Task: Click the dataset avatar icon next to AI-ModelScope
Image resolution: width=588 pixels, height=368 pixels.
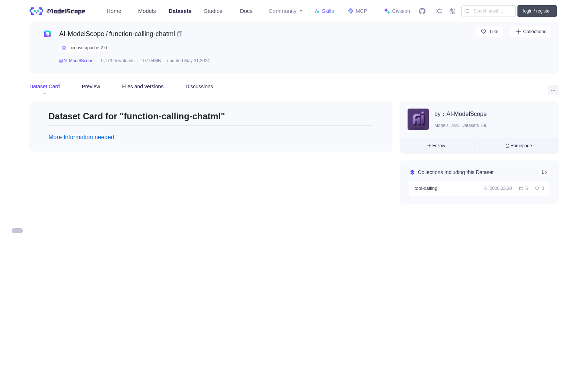Action: pos(47,34)
